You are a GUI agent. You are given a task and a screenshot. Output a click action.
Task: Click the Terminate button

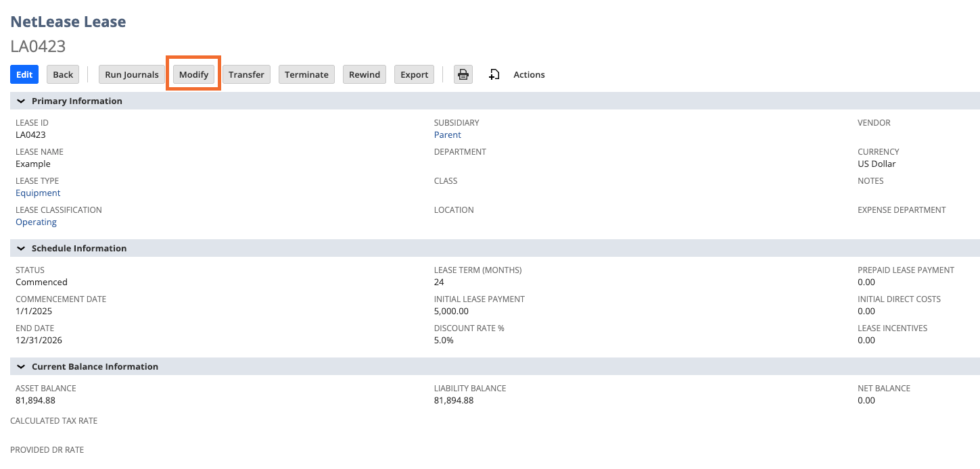306,74
